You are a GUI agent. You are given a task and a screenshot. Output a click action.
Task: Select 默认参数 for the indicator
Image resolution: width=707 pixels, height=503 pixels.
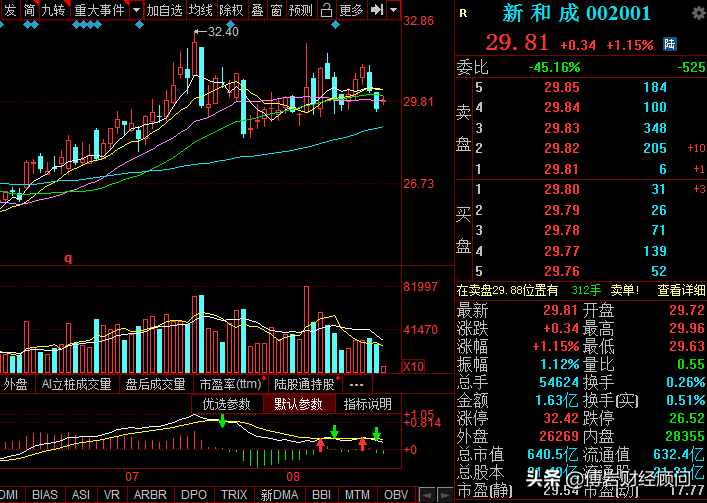pos(298,404)
